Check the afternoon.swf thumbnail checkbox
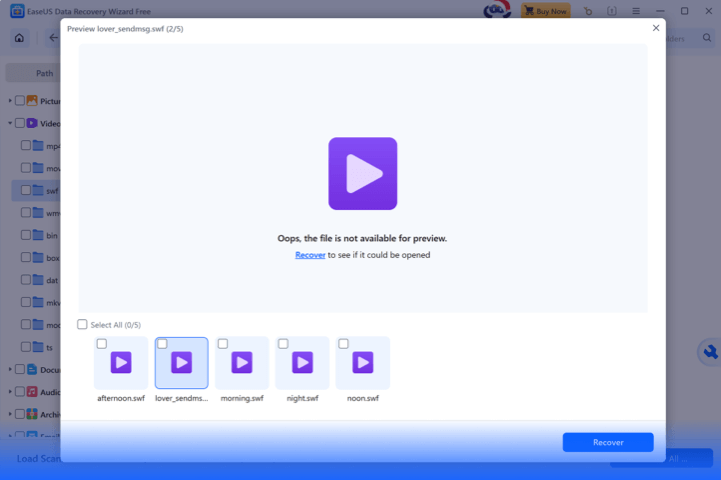This screenshot has height=480, width=721. pos(101,344)
